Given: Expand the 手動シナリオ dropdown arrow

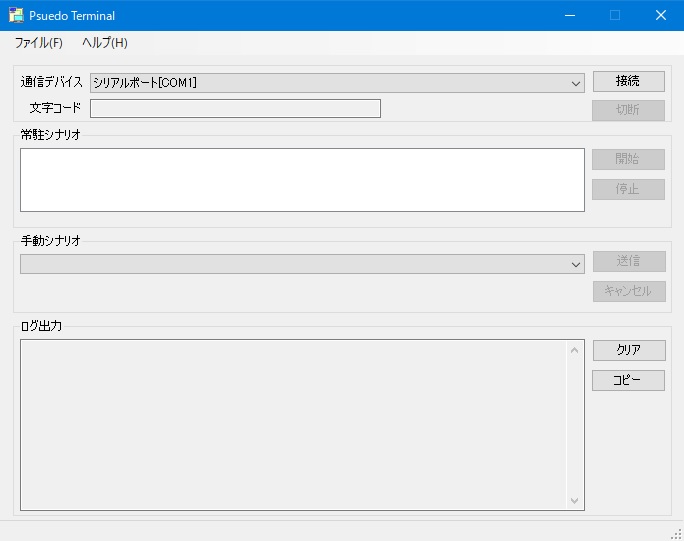Looking at the screenshot, I should tap(576, 264).
